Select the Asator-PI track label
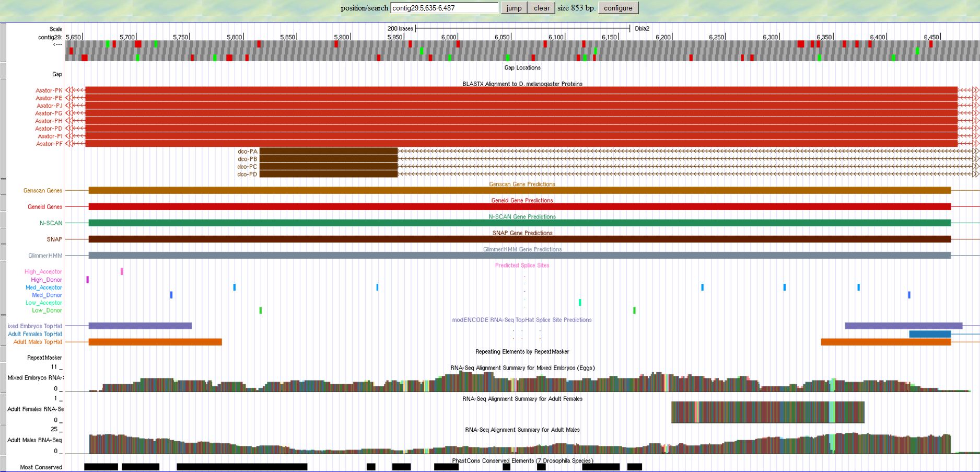This screenshot has height=472, width=980. click(x=50, y=136)
